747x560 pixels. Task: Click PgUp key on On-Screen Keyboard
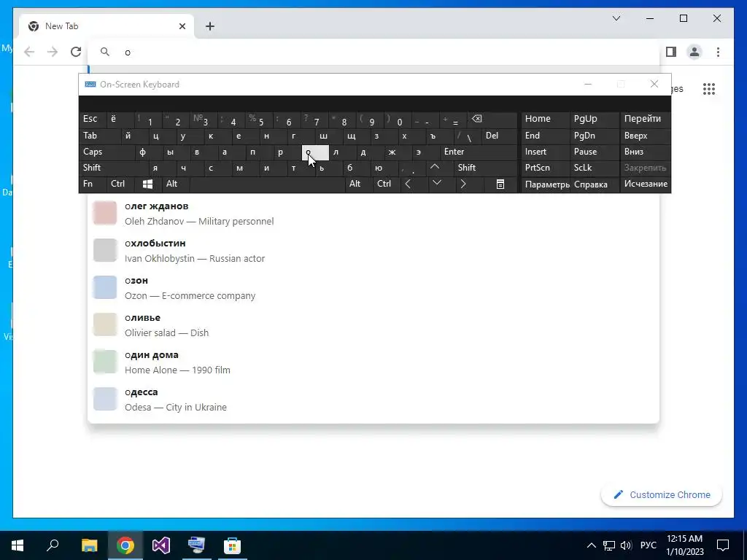point(595,120)
